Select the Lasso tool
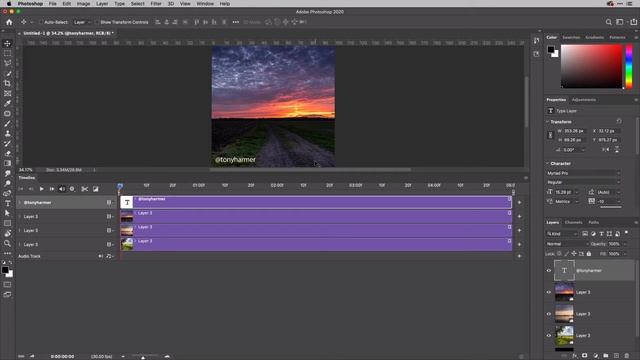The width and height of the screenshot is (640, 360). 7,63
